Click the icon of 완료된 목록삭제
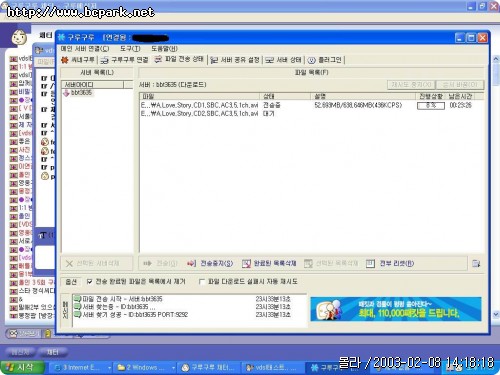The width and height of the screenshot is (500, 375). (x=246, y=264)
